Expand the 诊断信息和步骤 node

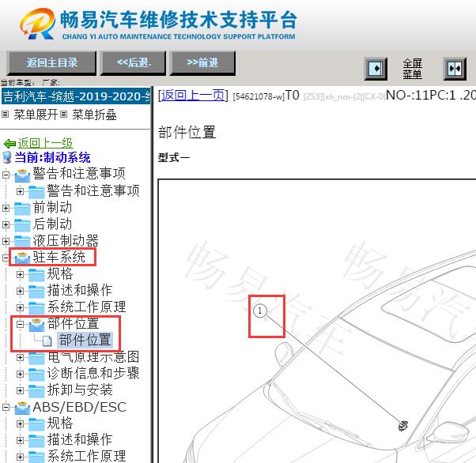coord(20,374)
